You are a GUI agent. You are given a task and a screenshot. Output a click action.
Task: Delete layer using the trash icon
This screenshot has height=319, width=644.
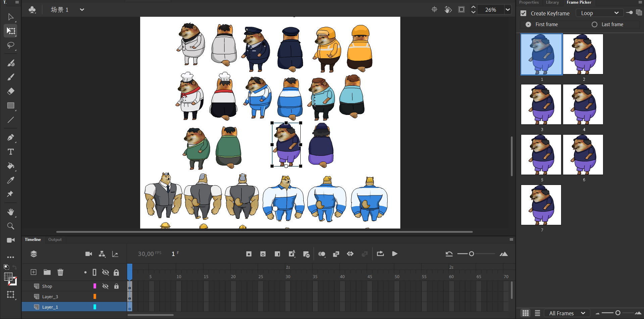click(60, 272)
